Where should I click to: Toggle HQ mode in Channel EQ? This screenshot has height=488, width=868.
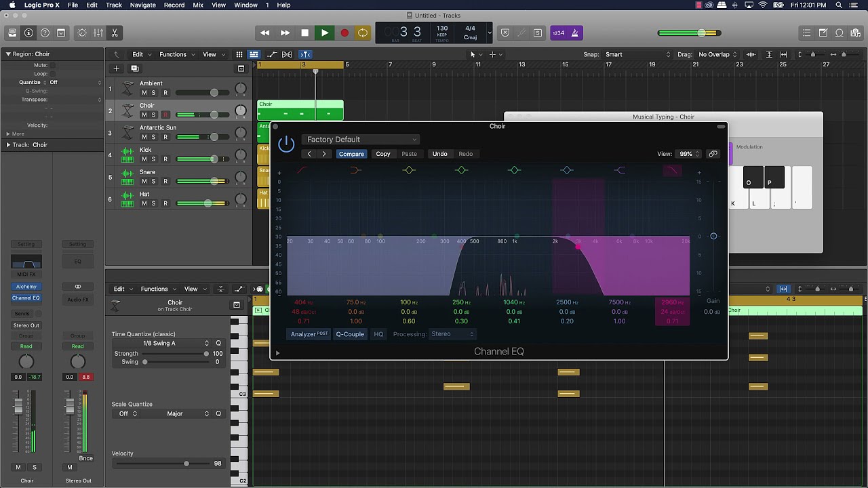click(x=378, y=334)
